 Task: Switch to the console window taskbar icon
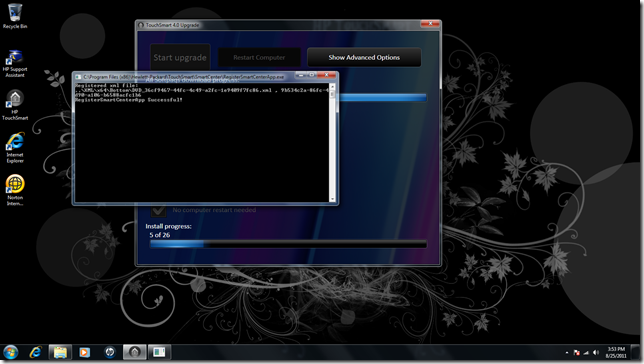[159, 352]
